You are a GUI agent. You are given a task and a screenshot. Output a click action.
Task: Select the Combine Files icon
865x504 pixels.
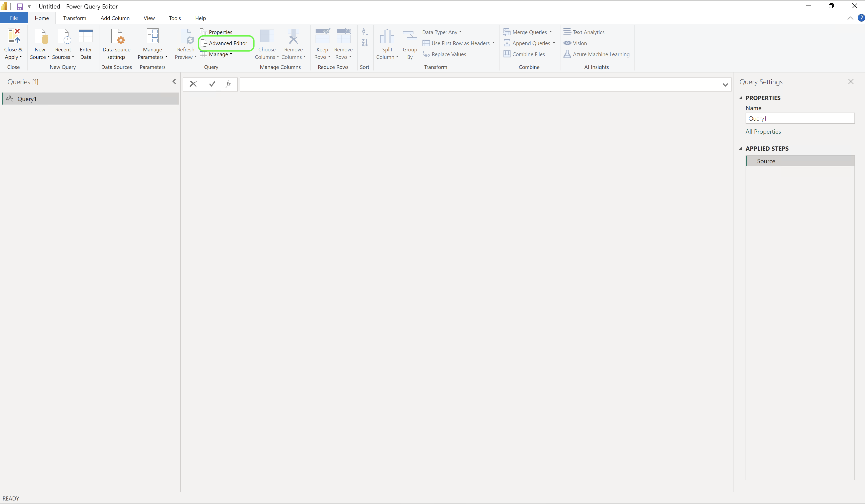[507, 54]
